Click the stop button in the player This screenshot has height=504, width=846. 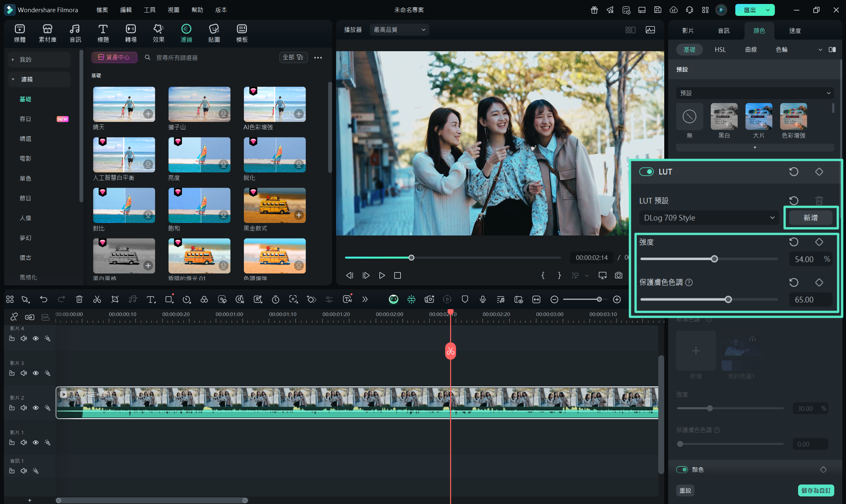[x=398, y=275]
